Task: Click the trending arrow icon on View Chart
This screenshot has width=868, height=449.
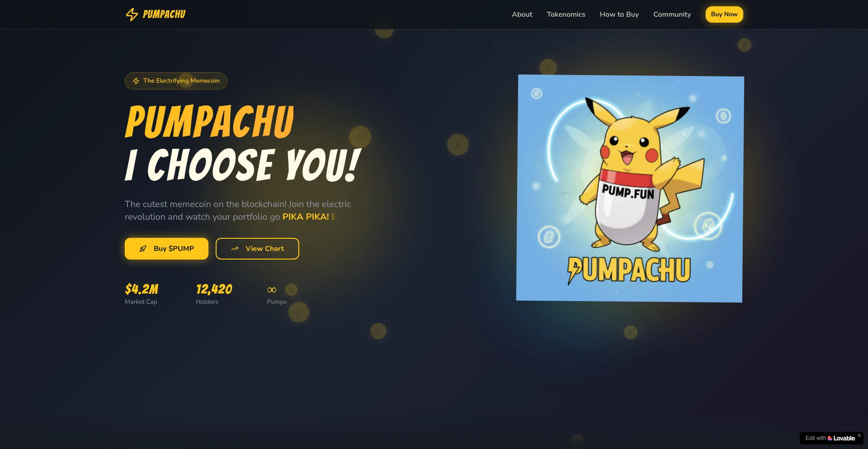Action: (235, 249)
